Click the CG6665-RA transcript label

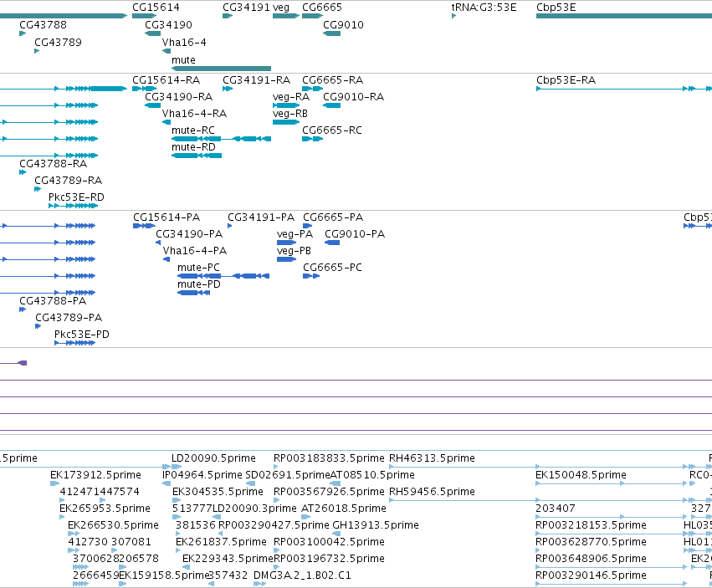point(332,80)
